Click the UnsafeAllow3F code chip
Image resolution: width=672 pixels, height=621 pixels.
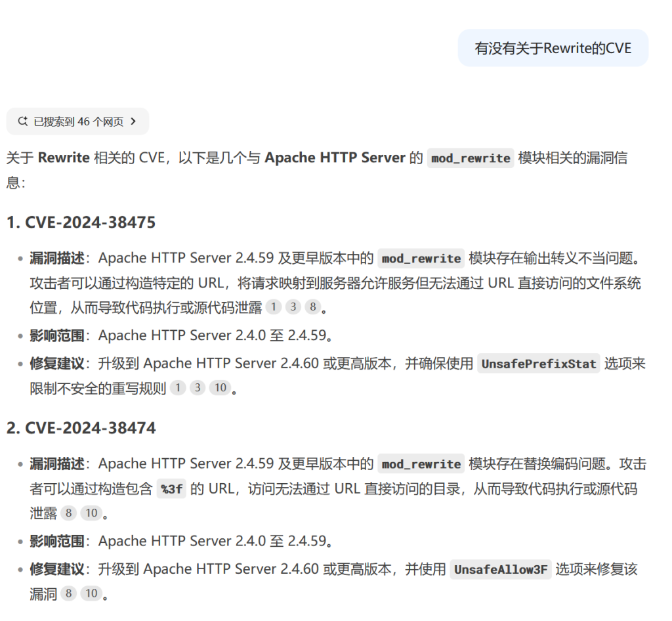click(501, 570)
